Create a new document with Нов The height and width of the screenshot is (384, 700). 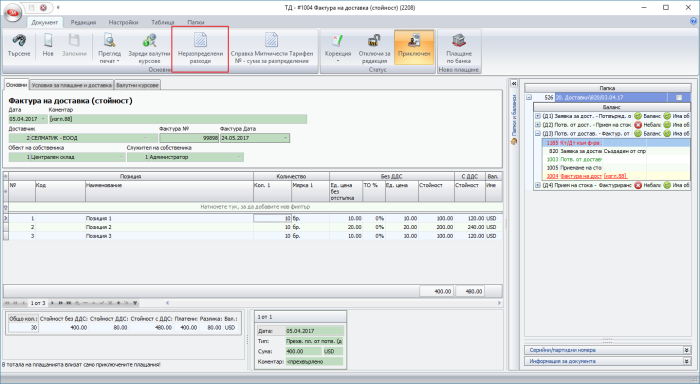click(x=48, y=46)
